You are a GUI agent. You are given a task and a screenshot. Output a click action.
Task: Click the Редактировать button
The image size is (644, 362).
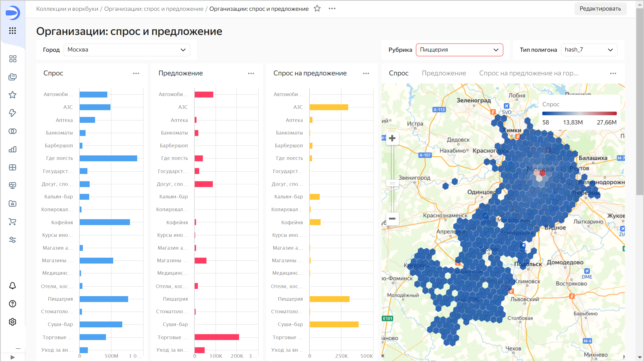(x=600, y=9)
